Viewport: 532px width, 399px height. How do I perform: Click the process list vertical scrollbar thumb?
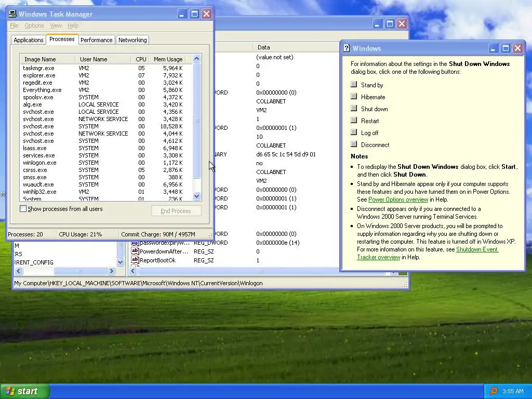(x=197, y=121)
